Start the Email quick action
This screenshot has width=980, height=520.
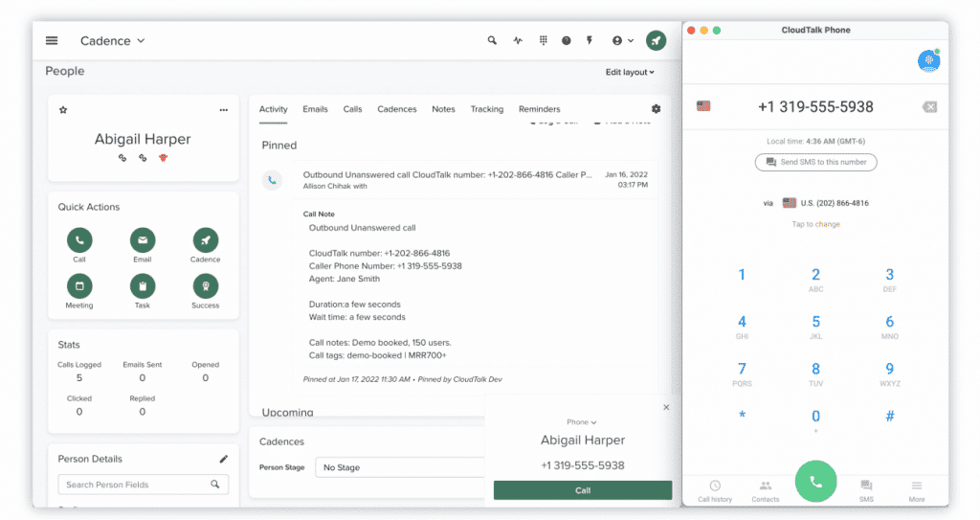(143, 240)
